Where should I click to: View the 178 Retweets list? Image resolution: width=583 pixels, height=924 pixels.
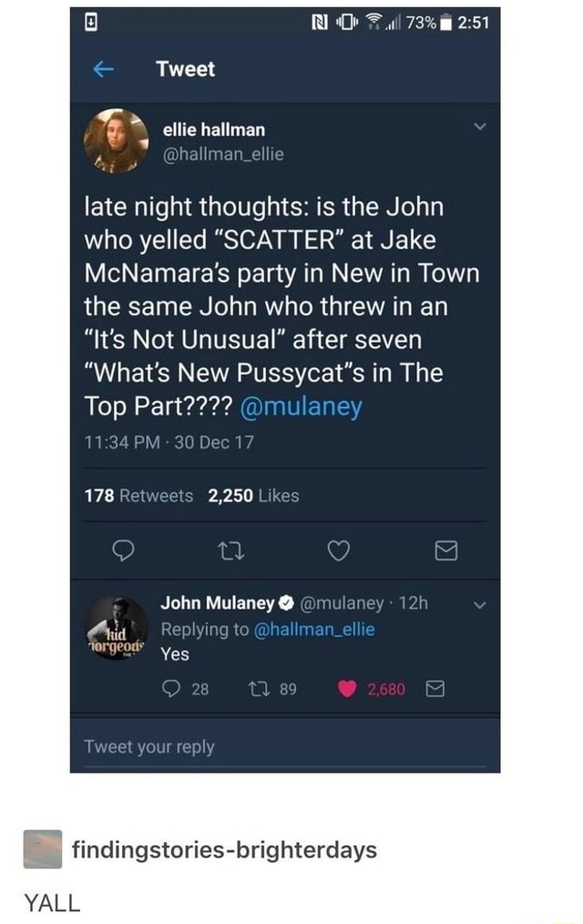point(138,496)
